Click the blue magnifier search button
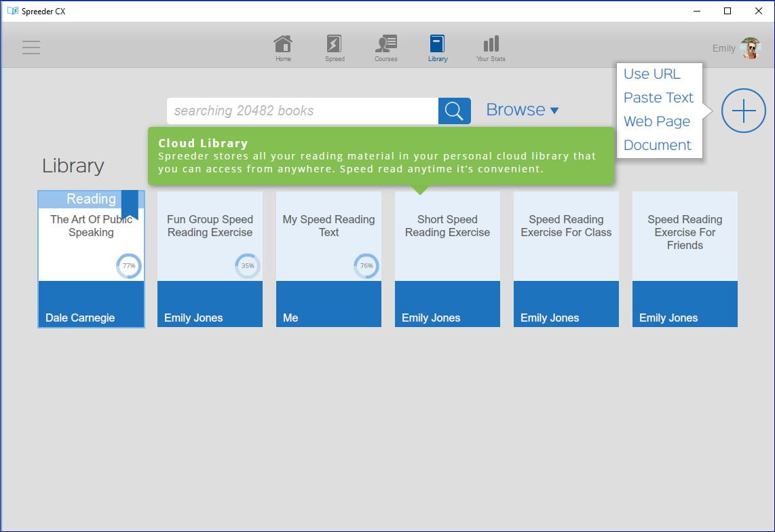This screenshot has width=775, height=532. click(x=454, y=111)
